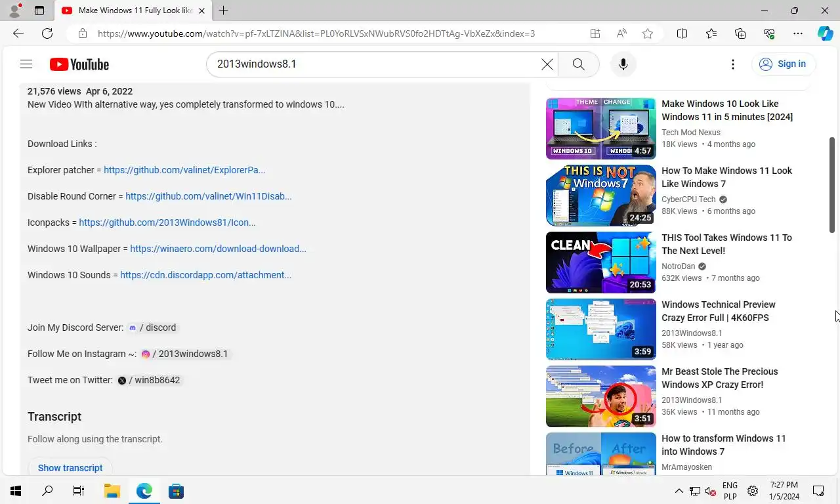Start voice search with microphone

pos(623,64)
